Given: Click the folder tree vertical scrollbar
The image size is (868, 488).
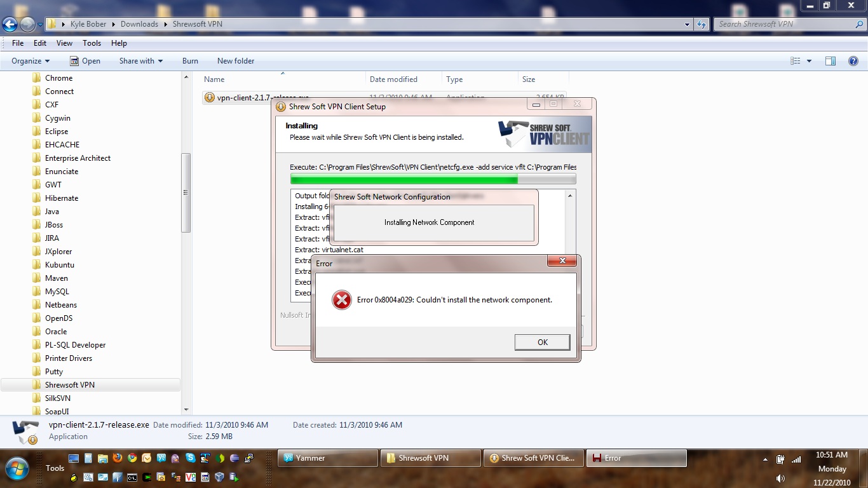Looking at the screenshot, I should (x=186, y=193).
